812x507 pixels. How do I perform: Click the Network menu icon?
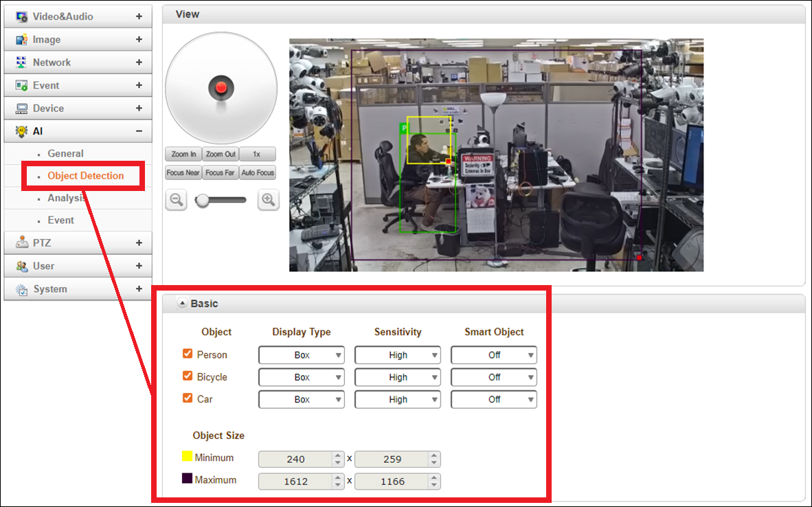[21, 62]
